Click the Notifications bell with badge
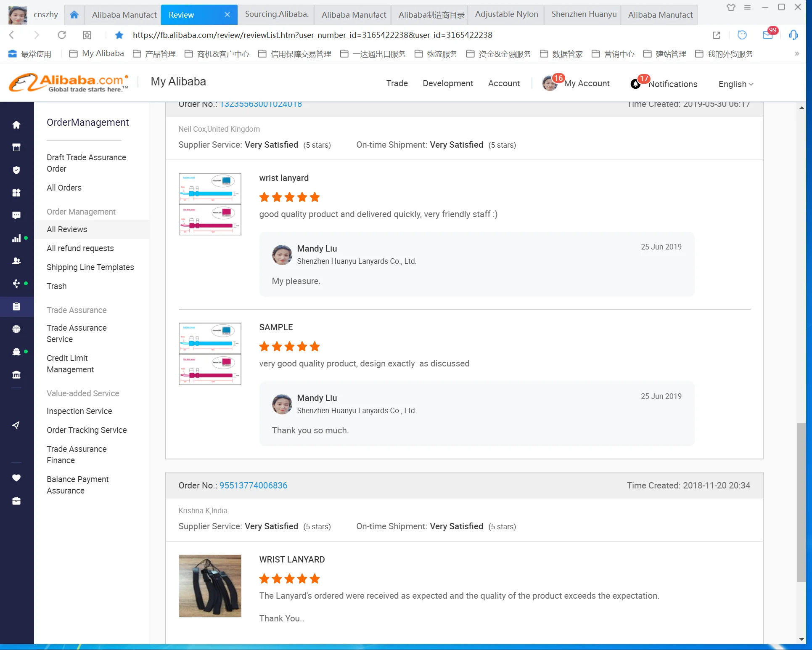The width and height of the screenshot is (812, 650). coord(636,84)
